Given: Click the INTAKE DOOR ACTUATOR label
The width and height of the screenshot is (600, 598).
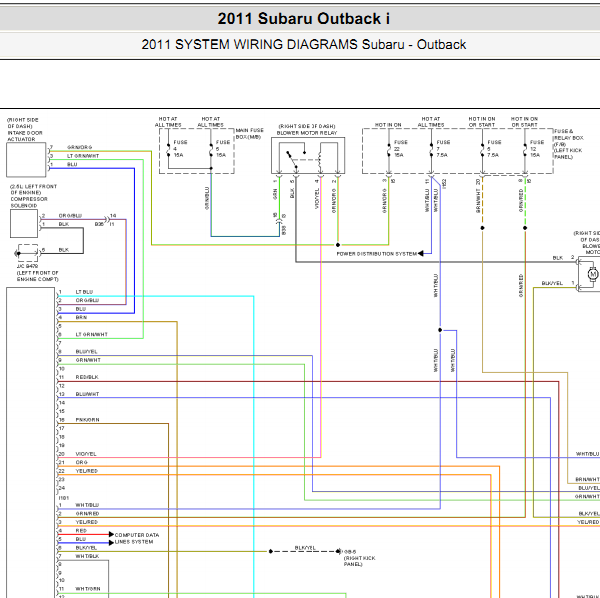Looking at the screenshot, I should pyautogui.click(x=25, y=136).
